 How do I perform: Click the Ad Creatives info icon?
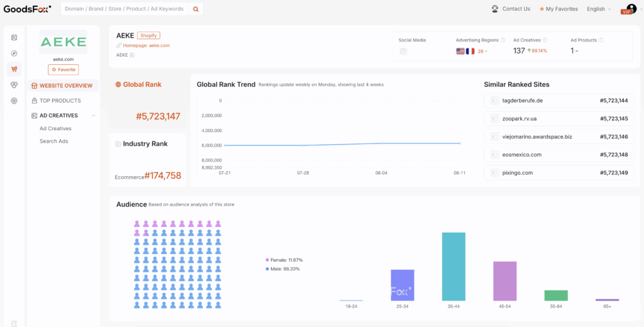[x=545, y=40]
